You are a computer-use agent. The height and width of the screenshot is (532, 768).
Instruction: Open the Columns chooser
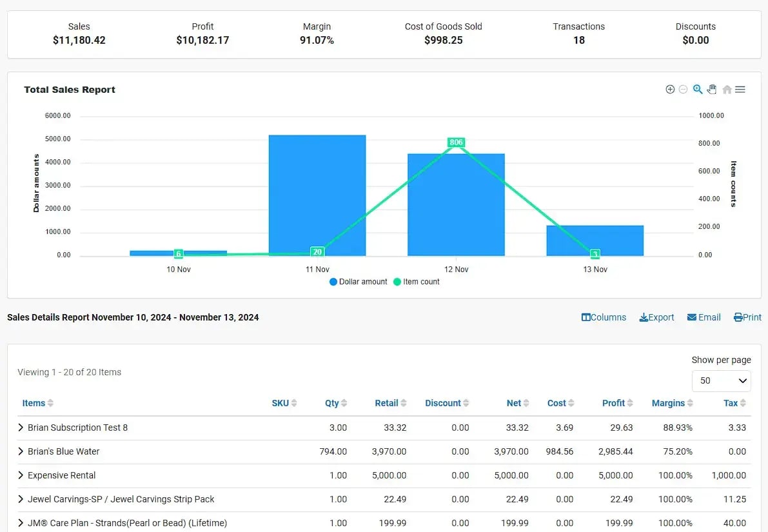click(x=604, y=317)
